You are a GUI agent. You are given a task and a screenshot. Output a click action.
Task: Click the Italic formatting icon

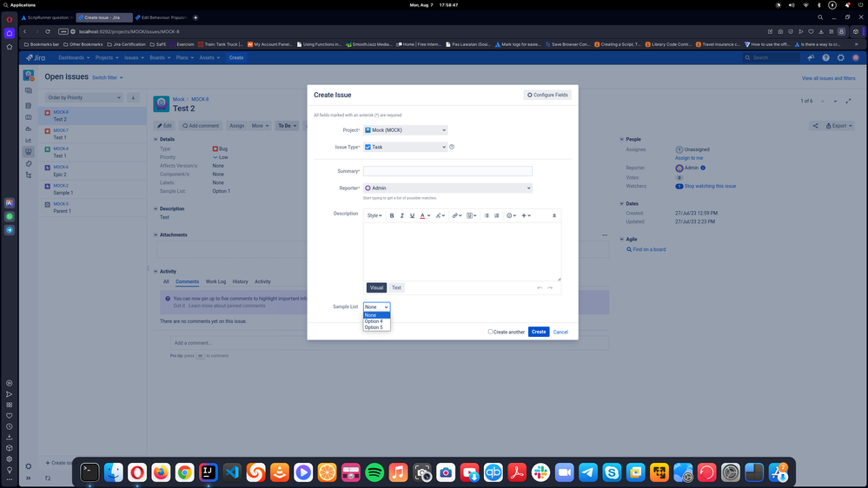click(x=402, y=216)
